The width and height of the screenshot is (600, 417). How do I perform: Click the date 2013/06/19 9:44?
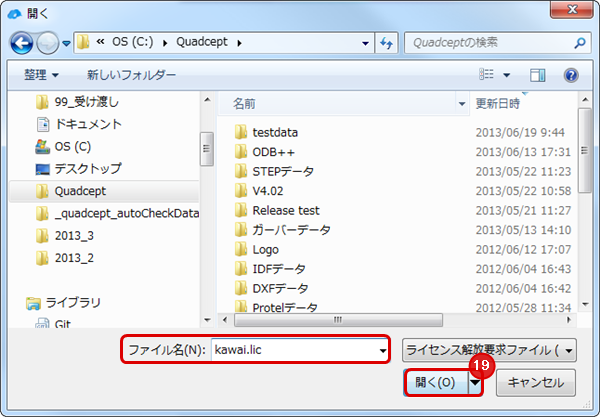[520, 132]
